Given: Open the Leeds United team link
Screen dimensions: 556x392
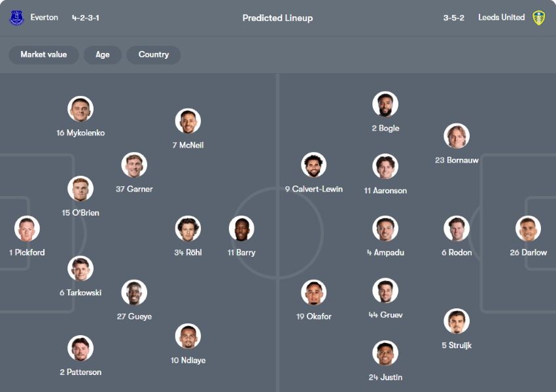Looking at the screenshot, I should [501, 18].
